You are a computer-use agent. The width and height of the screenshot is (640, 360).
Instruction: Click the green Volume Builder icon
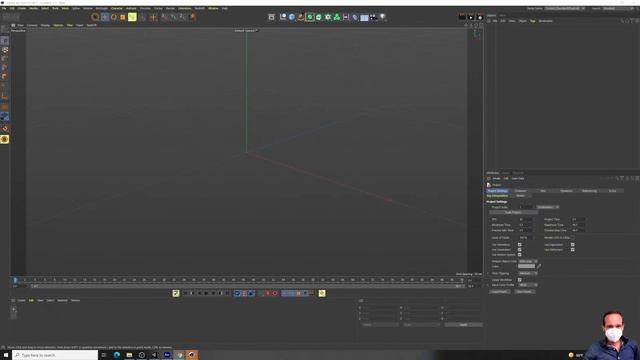click(x=337, y=17)
